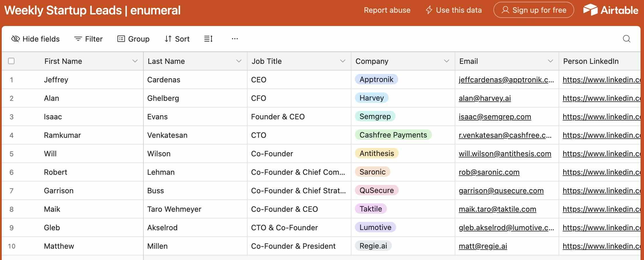Image resolution: width=644 pixels, height=260 pixels.
Task: Tick the select-all rows checkbox
Action: [11, 61]
